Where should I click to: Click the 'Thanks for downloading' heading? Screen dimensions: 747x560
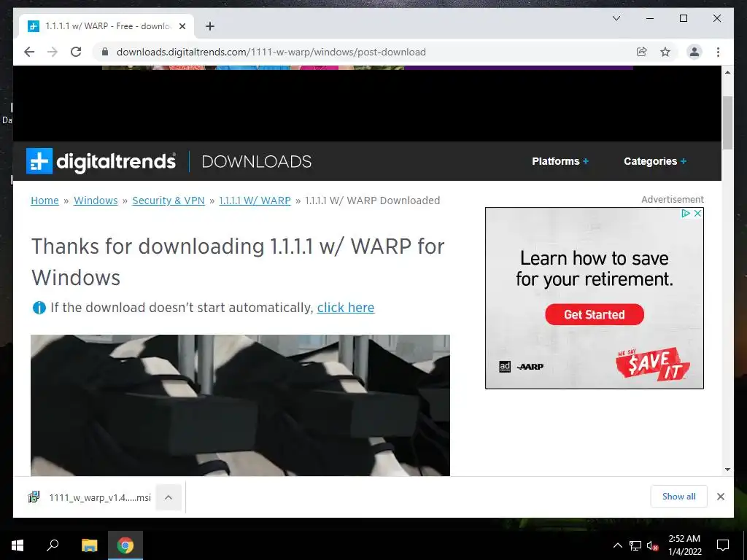pyautogui.click(x=238, y=262)
